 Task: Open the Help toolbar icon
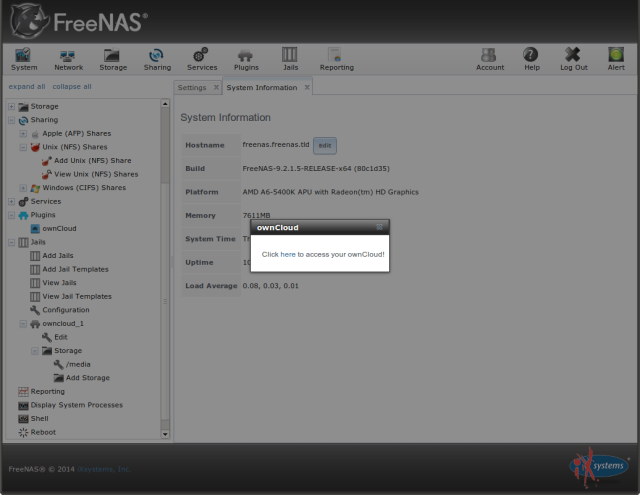click(531, 54)
